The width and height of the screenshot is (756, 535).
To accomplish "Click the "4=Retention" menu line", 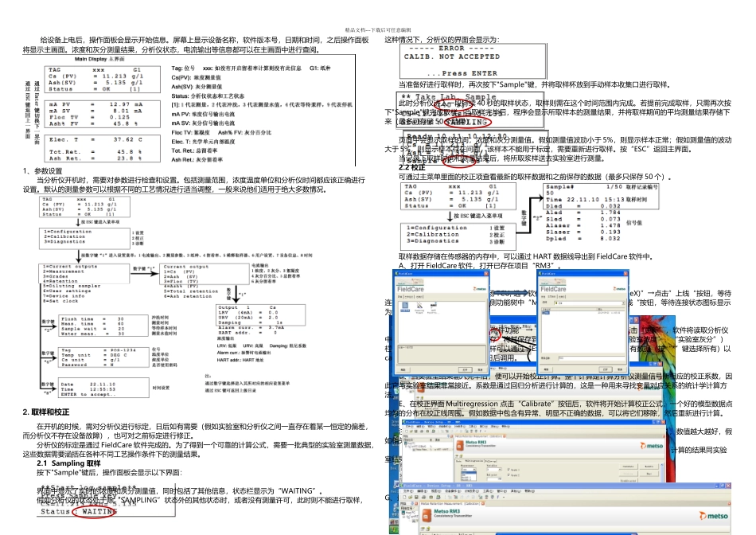I will [60, 281].
